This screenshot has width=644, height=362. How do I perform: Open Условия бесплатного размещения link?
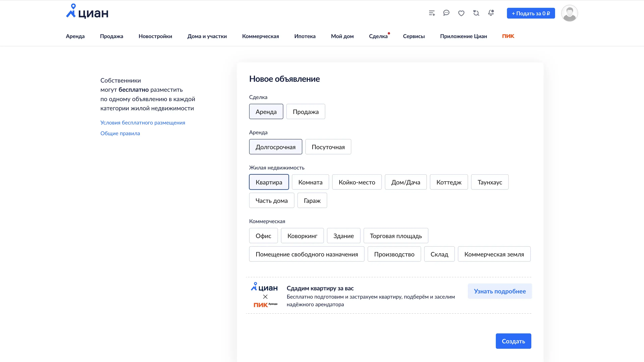(x=143, y=123)
